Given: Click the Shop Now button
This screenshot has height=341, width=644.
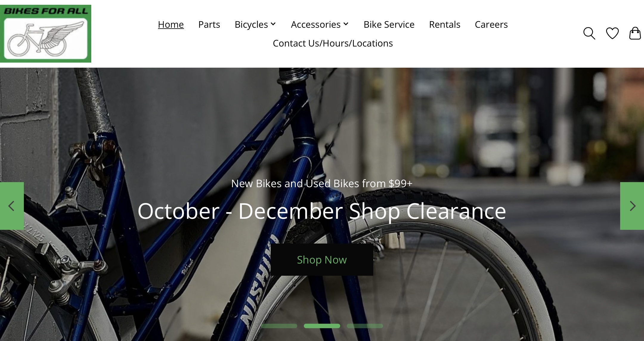Looking at the screenshot, I should coord(322,260).
